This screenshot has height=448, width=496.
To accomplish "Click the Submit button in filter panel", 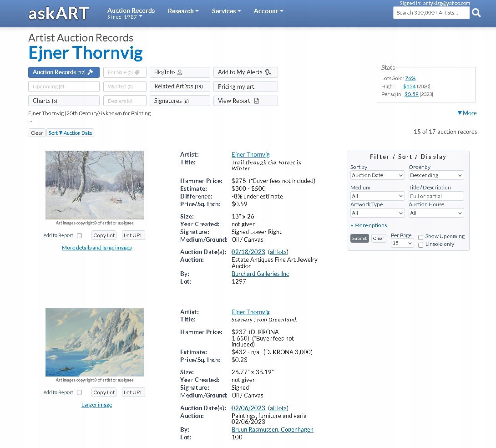I will pos(359,238).
